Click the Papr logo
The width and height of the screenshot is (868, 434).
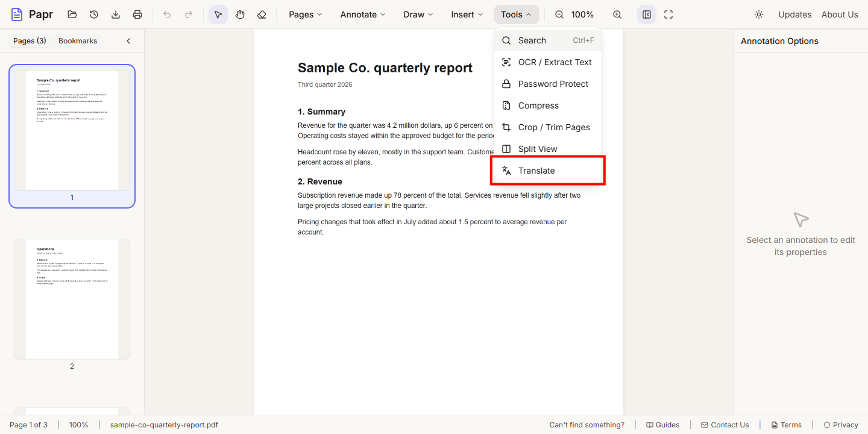pos(32,14)
